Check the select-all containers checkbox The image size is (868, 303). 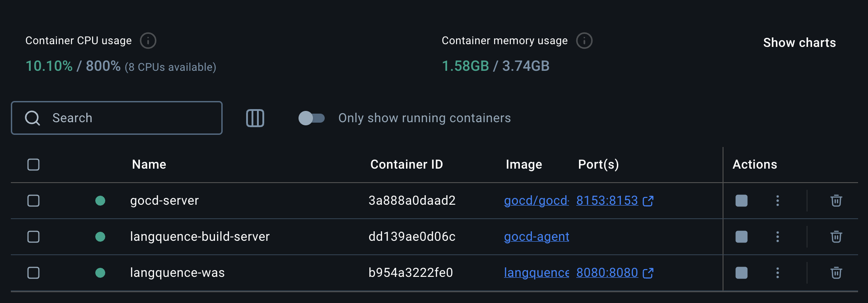(x=33, y=165)
